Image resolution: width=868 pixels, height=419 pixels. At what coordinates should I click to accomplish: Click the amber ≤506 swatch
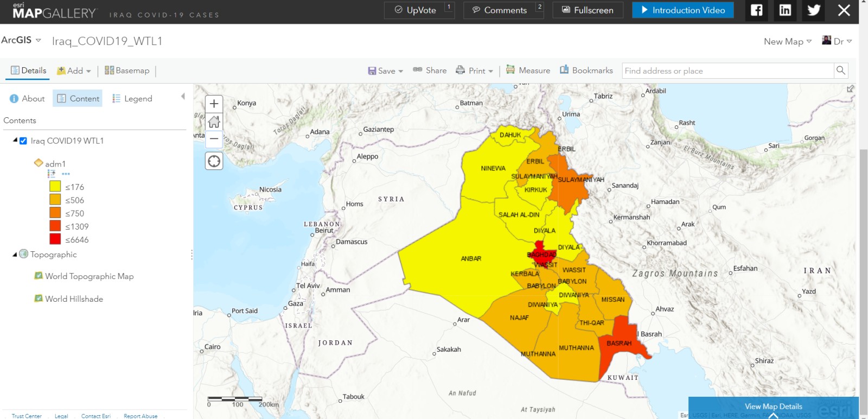pyautogui.click(x=55, y=199)
